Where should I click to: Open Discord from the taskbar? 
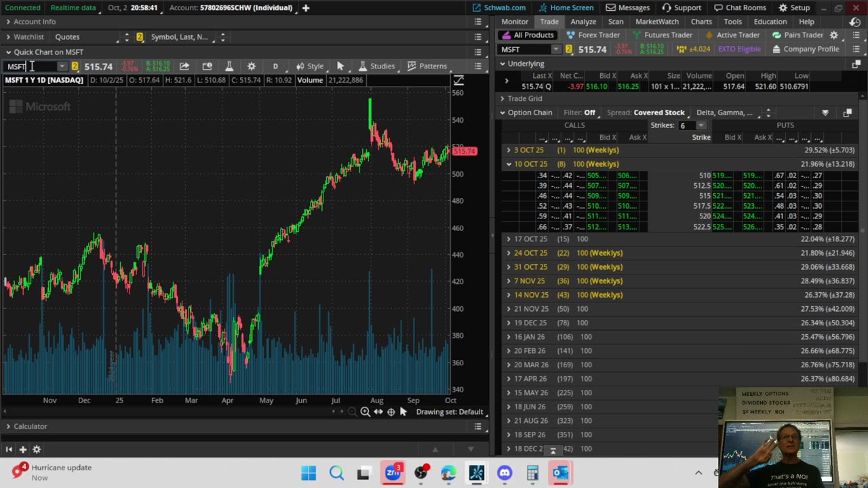click(505, 472)
